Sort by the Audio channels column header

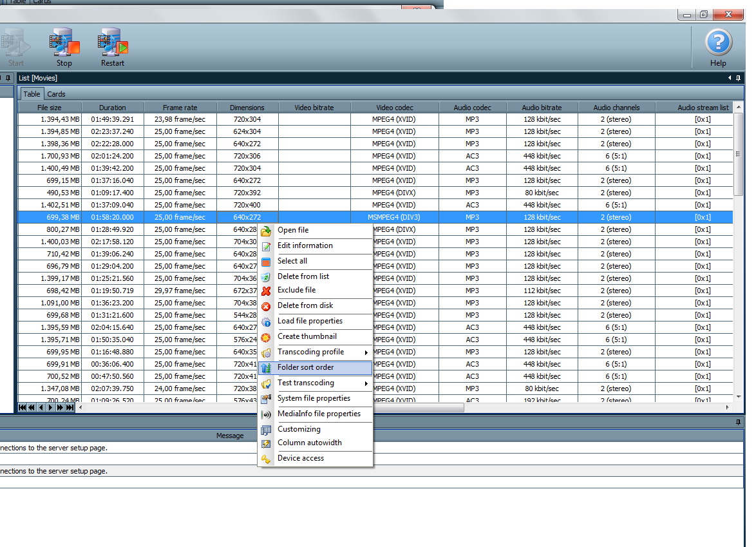[x=617, y=108]
